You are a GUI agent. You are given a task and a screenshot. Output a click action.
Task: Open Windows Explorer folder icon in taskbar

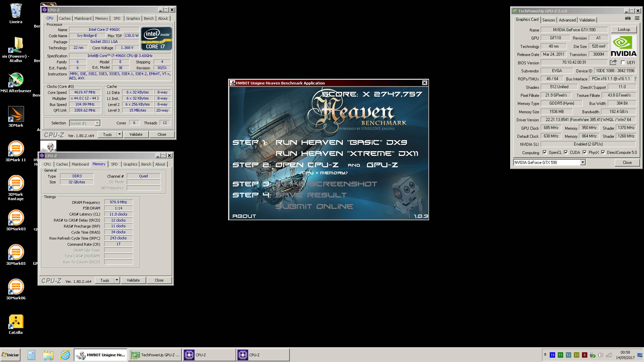48,355
